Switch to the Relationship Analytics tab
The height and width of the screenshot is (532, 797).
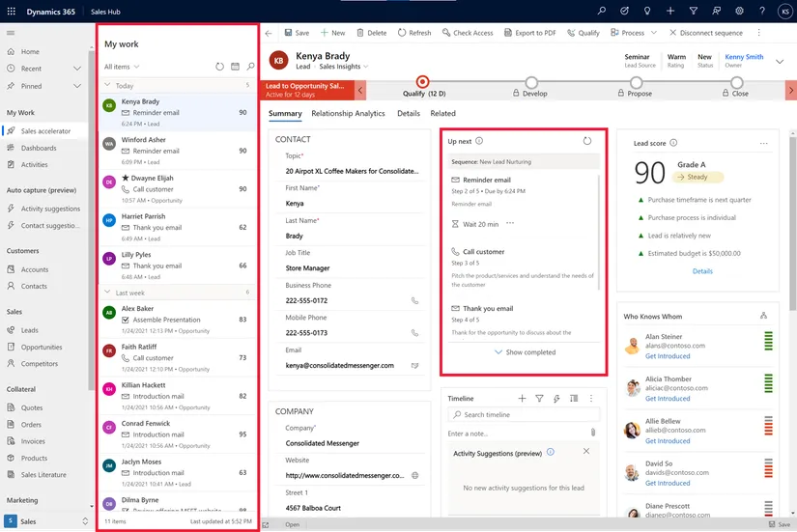[348, 113]
